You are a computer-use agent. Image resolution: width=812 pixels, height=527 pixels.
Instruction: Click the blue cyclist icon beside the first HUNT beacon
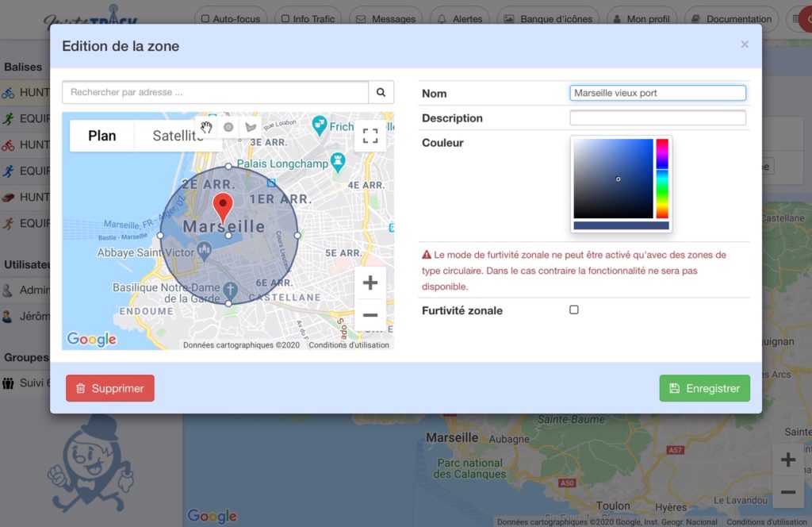tap(8, 93)
